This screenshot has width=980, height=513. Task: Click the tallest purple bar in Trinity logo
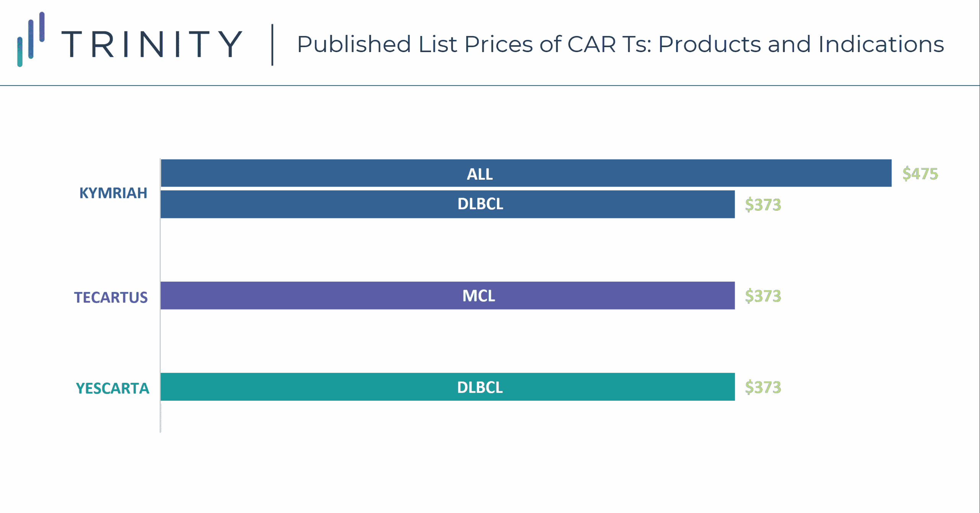pyautogui.click(x=42, y=26)
